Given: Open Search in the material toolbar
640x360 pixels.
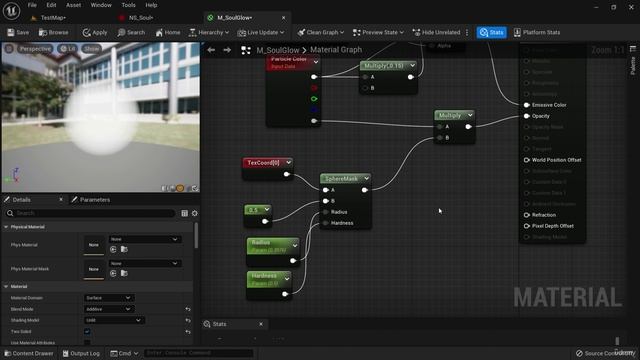Looking at the screenshot, I should click(x=131, y=32).
